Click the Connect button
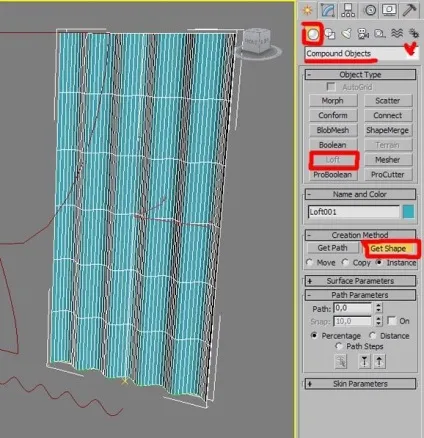 388,115
